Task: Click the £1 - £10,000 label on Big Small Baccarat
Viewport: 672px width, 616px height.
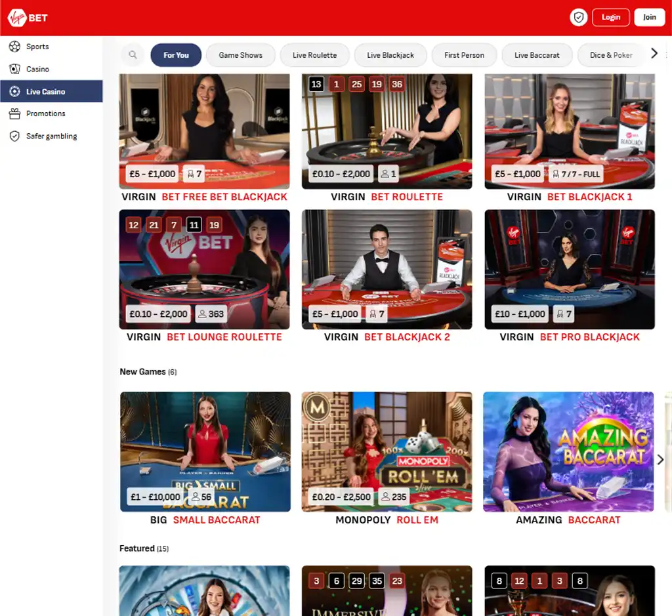Action: pyautogui.click(x=155, y=497)
